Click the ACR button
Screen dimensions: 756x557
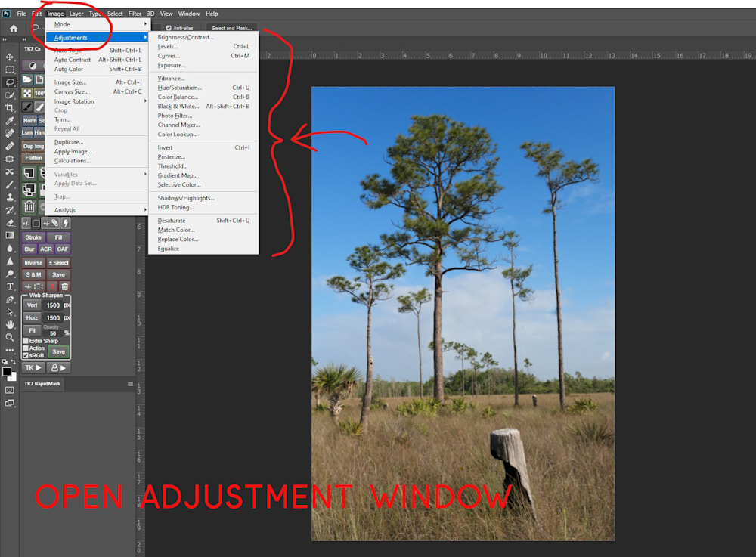[x=46, y=249]
